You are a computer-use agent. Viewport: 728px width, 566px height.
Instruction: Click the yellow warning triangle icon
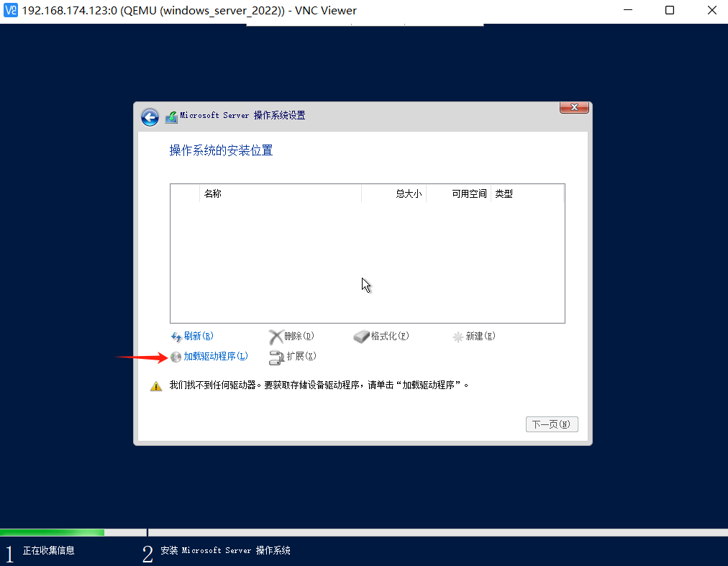click(x=156, y=386)
